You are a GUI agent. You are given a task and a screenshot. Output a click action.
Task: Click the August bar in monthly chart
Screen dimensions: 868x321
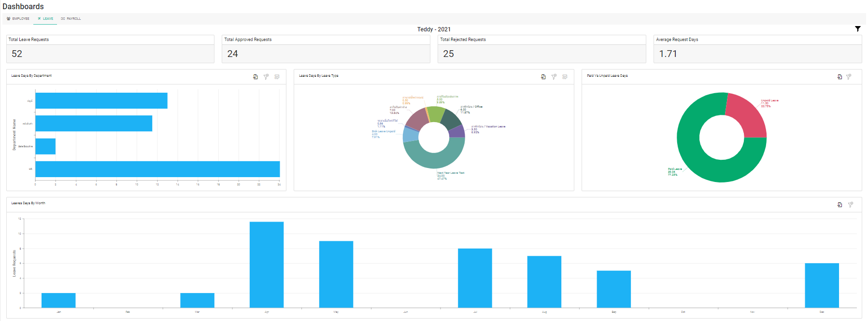pyautogui.click(x=544, y=282)
